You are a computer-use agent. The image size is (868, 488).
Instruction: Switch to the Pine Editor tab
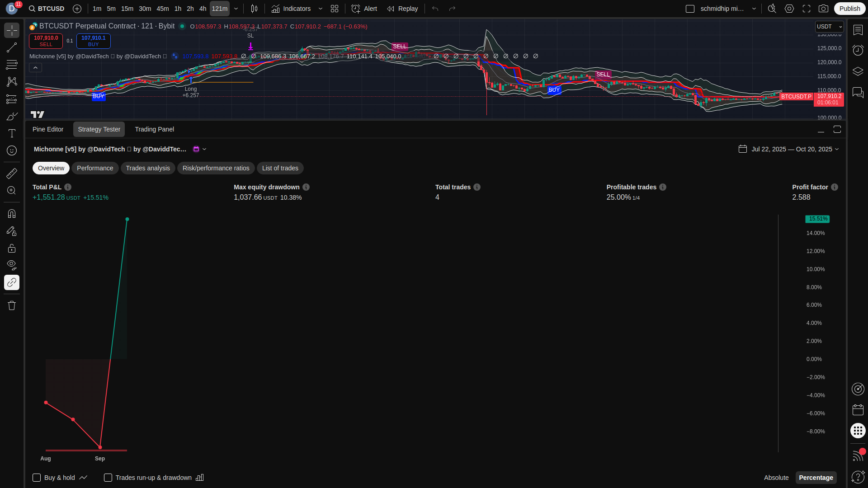48,129
